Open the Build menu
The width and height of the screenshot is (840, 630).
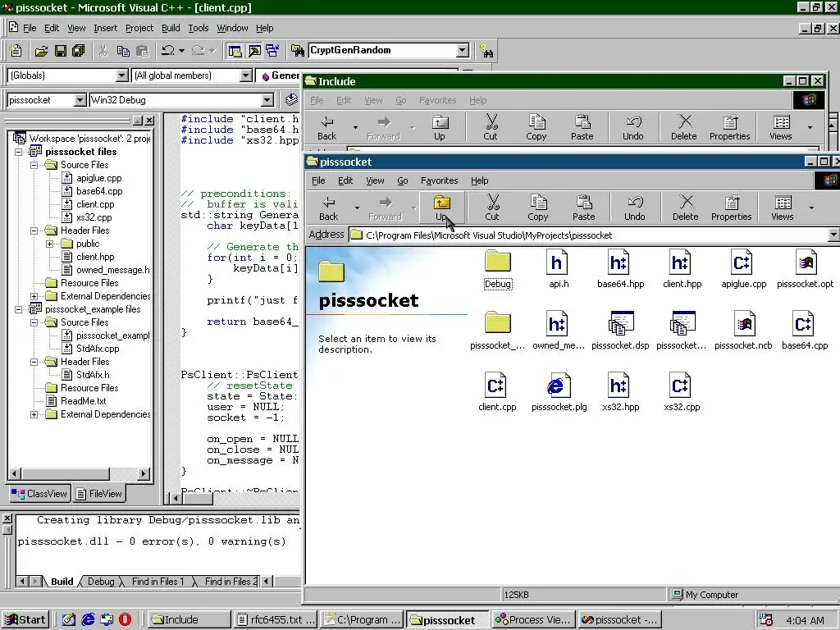tap(171, 28)
